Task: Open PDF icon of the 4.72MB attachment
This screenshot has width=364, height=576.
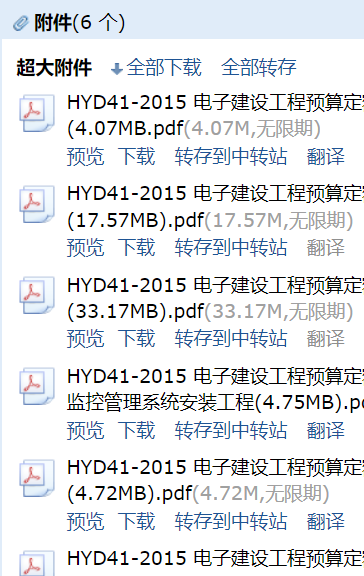Action: 37,478
